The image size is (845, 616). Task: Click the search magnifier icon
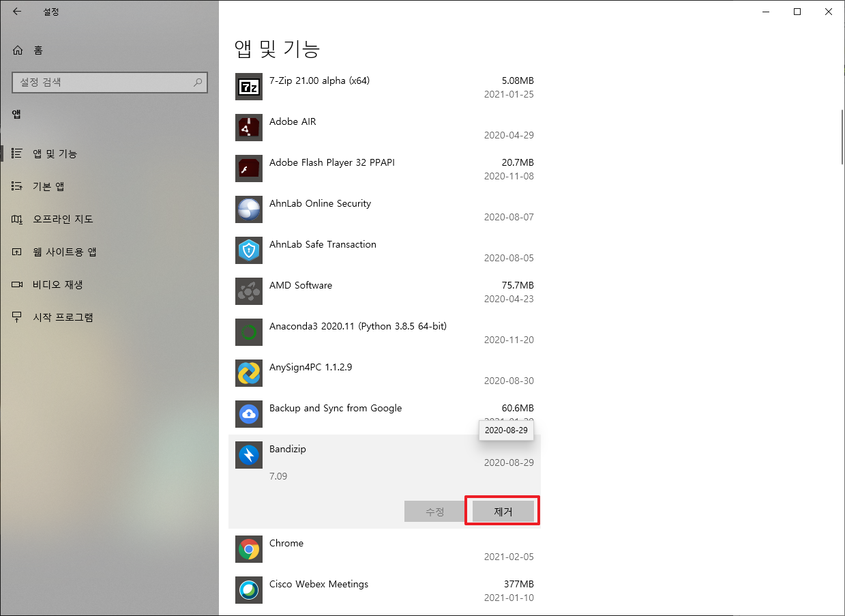[198, 83]
